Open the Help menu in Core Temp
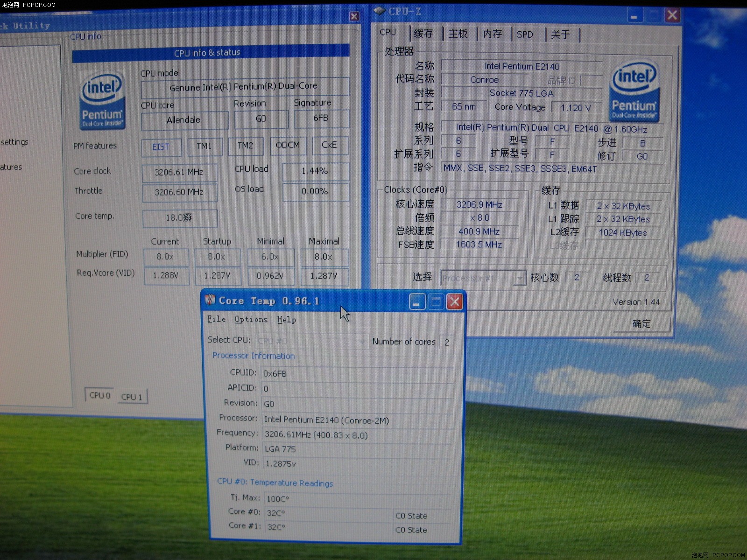This screenshot has height=560, width=747. 286,320
